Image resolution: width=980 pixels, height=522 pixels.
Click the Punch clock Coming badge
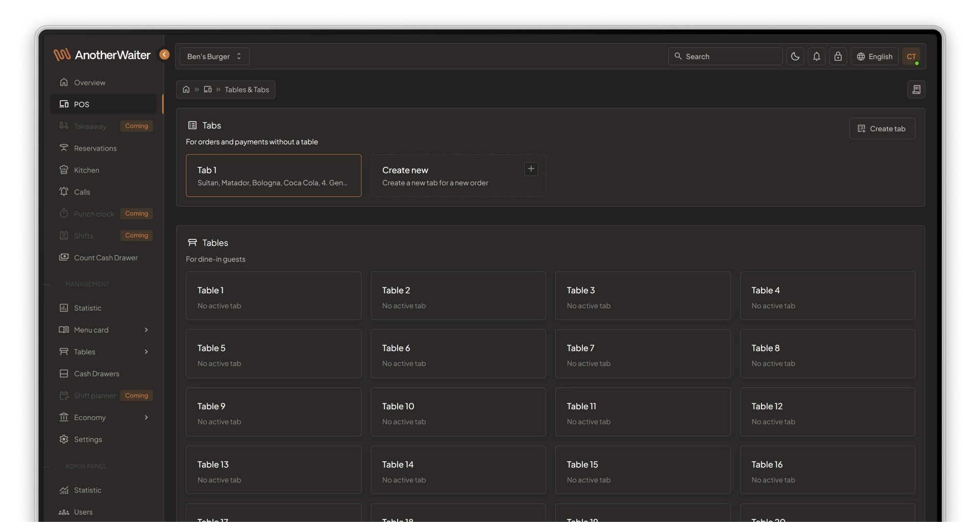136,214
